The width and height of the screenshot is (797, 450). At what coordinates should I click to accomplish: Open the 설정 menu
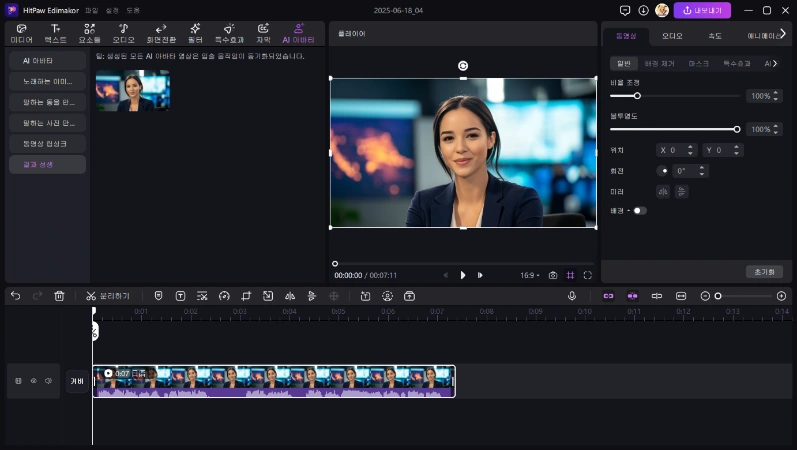[x=112, y=10]
